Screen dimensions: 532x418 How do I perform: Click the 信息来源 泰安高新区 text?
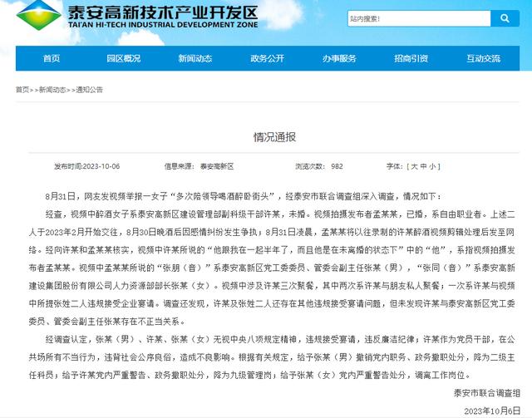click(x=199, y=166)
